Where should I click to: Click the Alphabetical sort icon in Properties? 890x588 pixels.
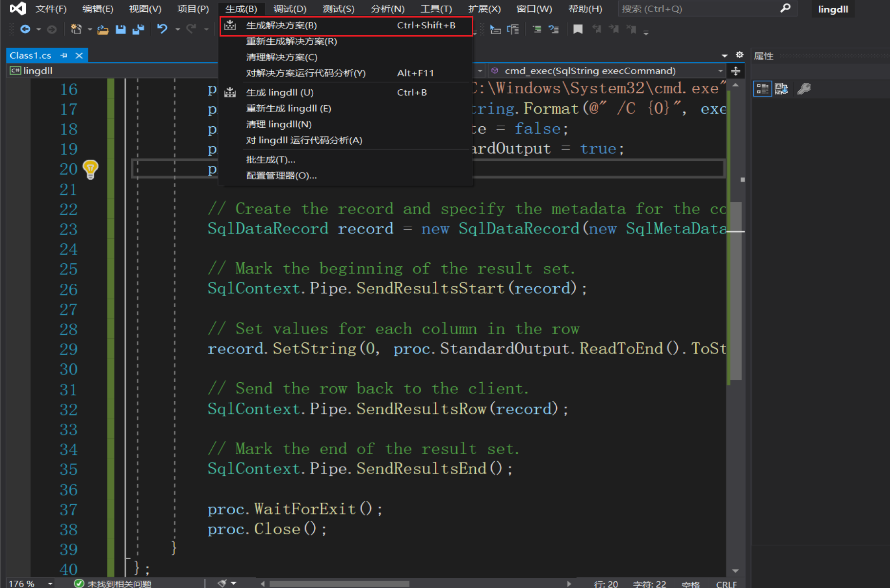click(781, 89)
